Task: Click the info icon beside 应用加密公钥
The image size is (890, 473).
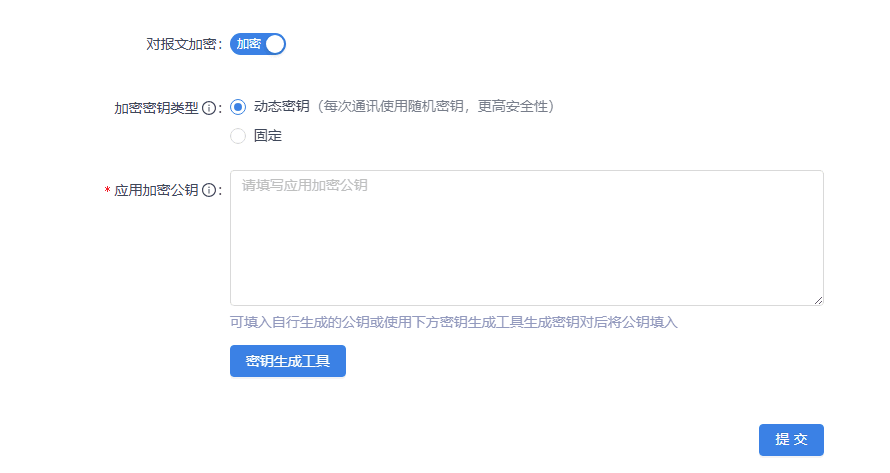Action: (x=209, y=190)
